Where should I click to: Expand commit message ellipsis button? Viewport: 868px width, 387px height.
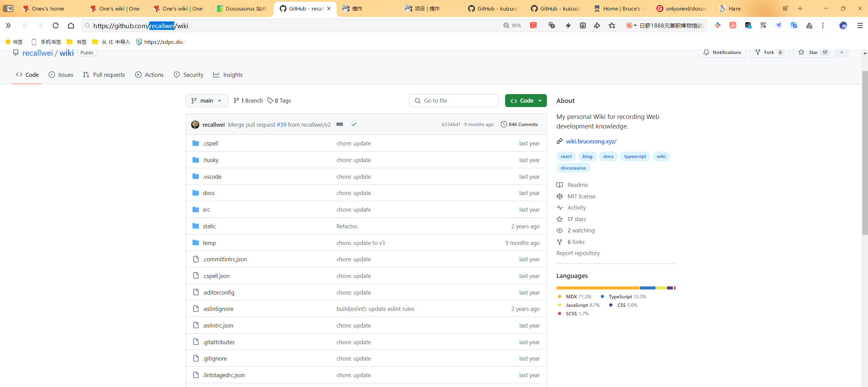pyautogui.click(x=339, y=124)
